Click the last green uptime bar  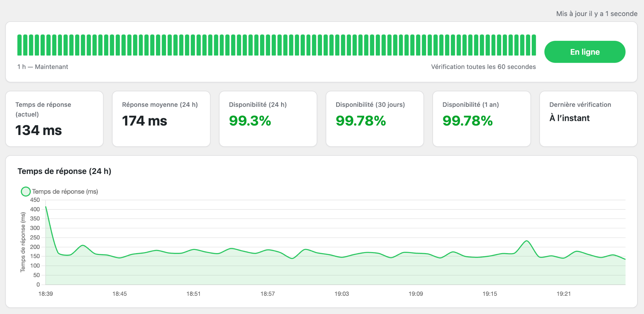(x=534, y=45)
